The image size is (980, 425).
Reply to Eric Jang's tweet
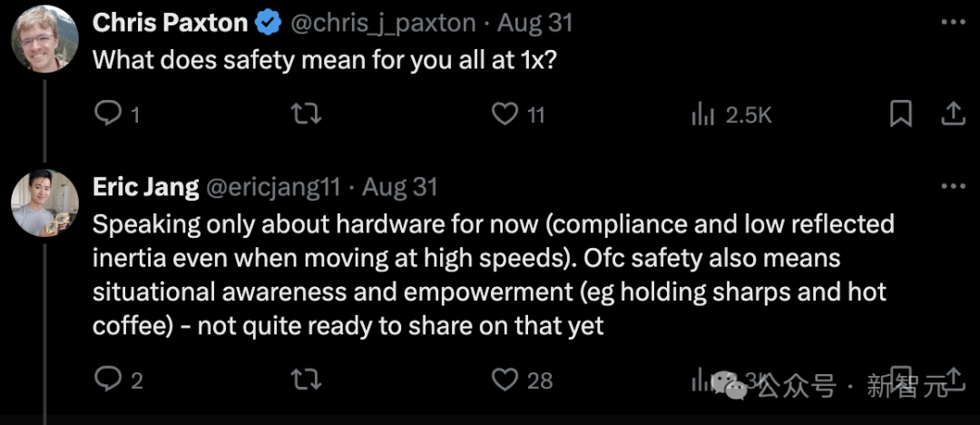(x=109, y=380)
